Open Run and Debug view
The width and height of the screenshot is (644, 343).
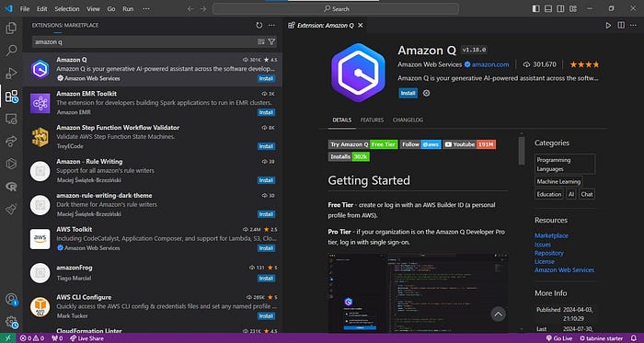11,74
